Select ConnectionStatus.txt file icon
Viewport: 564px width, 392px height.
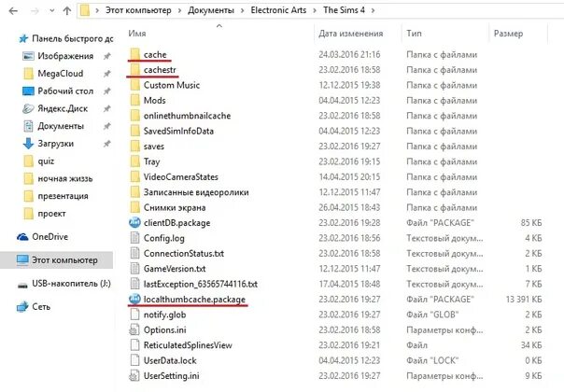pyautogui.click(x=134, y=253)
